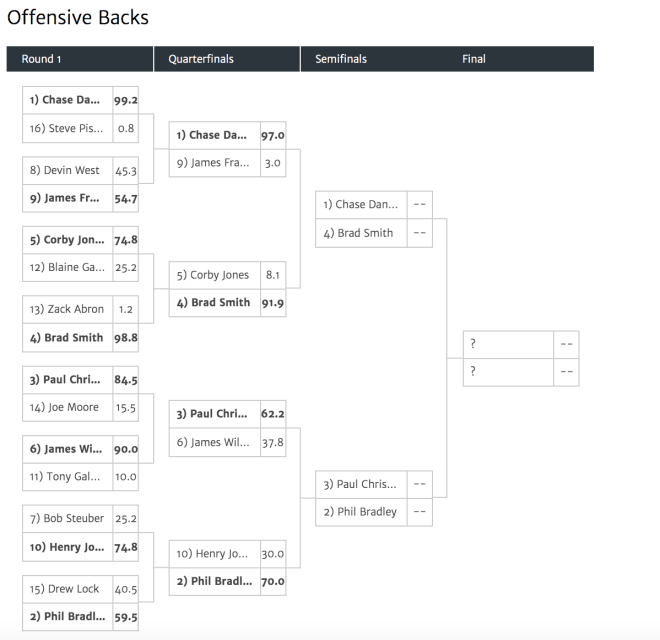Pick 13) Zack Abron in Round 1
This screenshot has height=640, width=660.
click(x=80, y=309)
